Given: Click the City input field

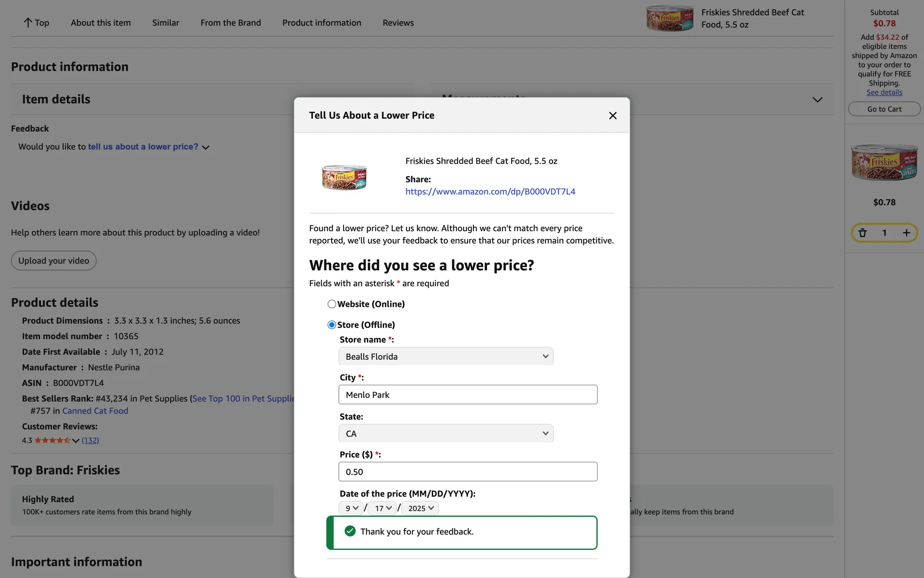Looking at the screenshot, I should 468,394.
